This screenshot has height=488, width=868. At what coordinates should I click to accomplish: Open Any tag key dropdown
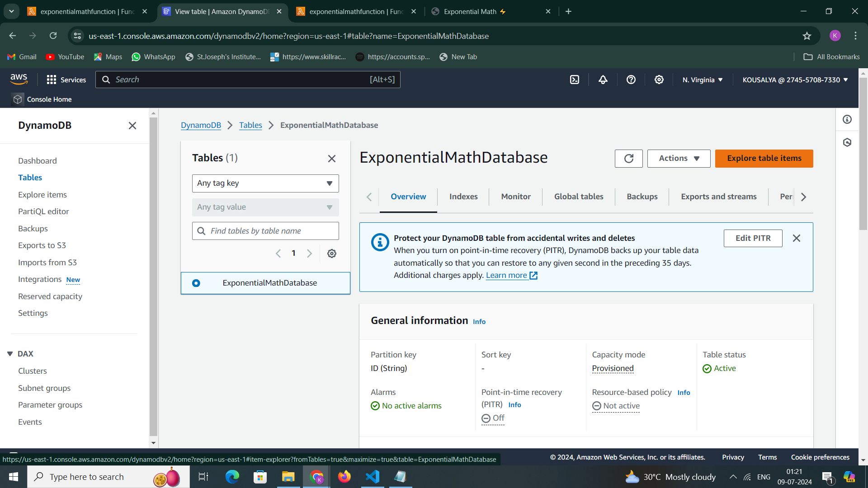point(265,183)
